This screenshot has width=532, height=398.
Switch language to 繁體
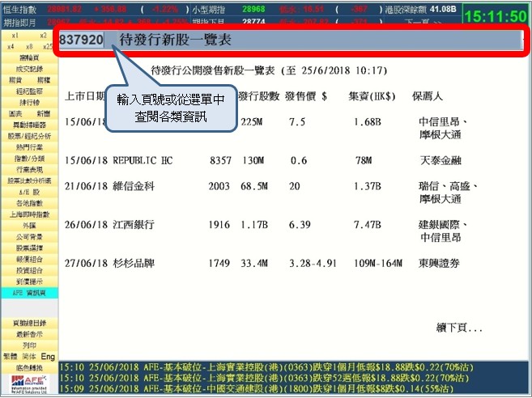point(11,357)
